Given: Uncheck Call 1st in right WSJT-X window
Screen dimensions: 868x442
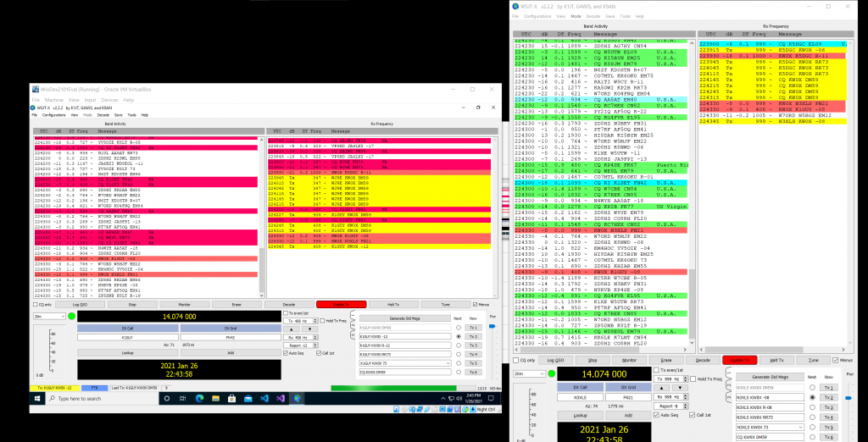Looking at the screenshot, I should (x=692, y=415).
